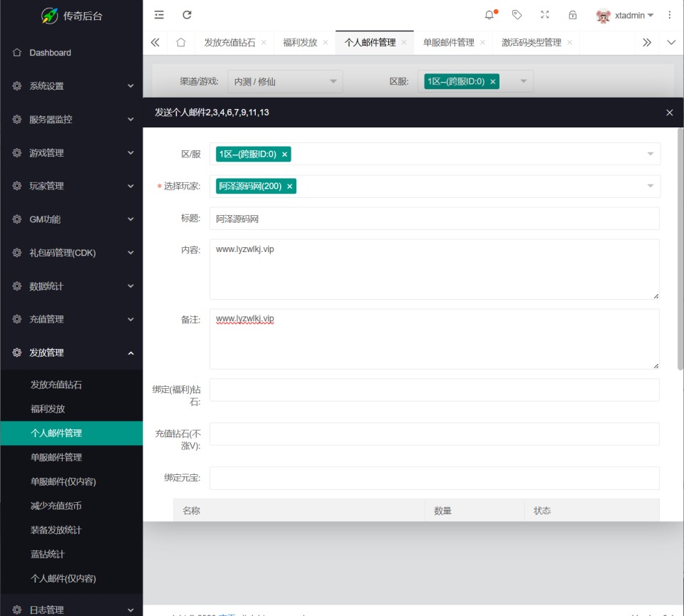Image resolution: width=684 pixels, height=616 pixels.
Task: Collapse the 发放管理 sidebar menu
Action: click(x=71, y=353)
